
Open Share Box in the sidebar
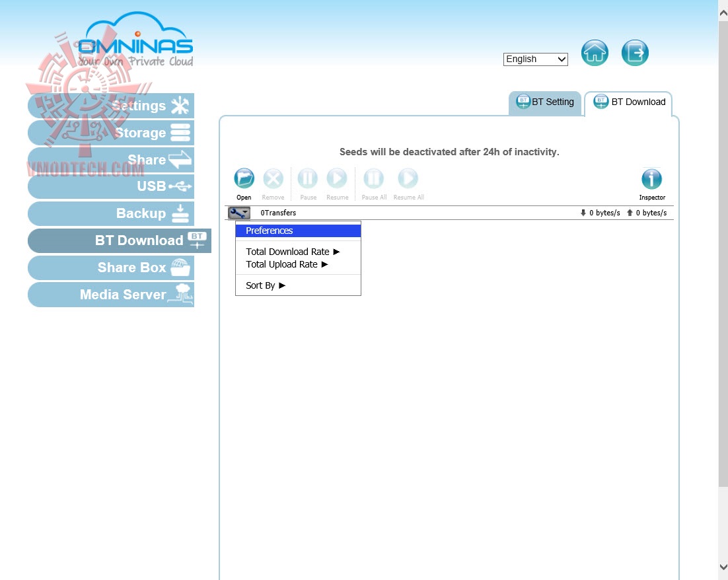[x=111, y=268]
